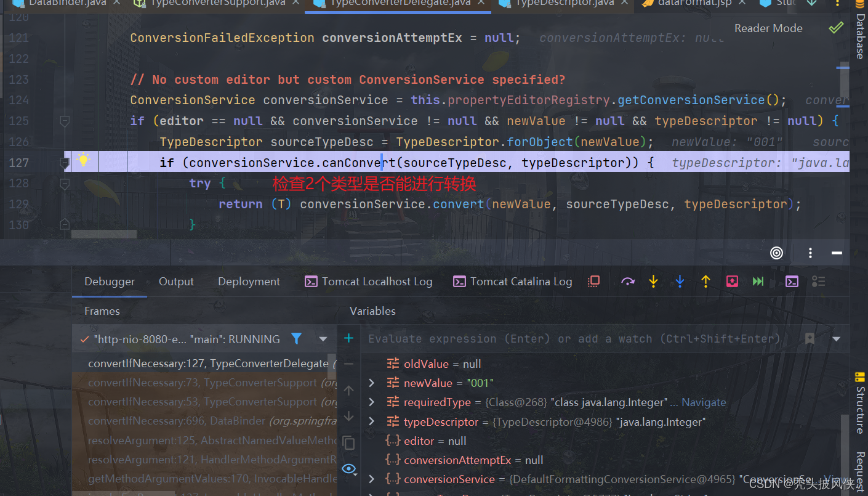
Task: Expand the newValue variable node
Action: 371,383
